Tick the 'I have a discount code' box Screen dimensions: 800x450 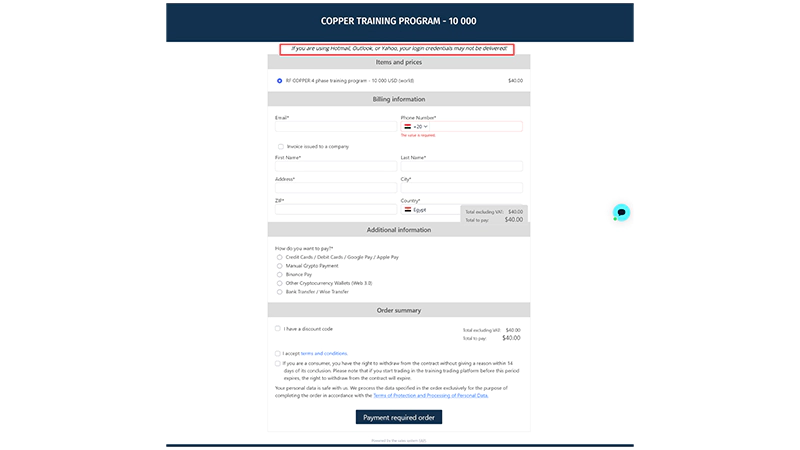pos(278,328)
